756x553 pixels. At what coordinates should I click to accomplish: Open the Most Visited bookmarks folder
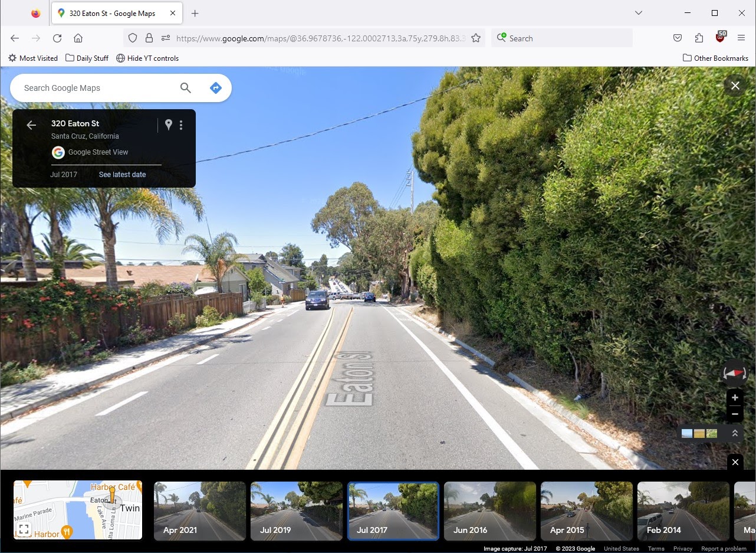(32, 58)
